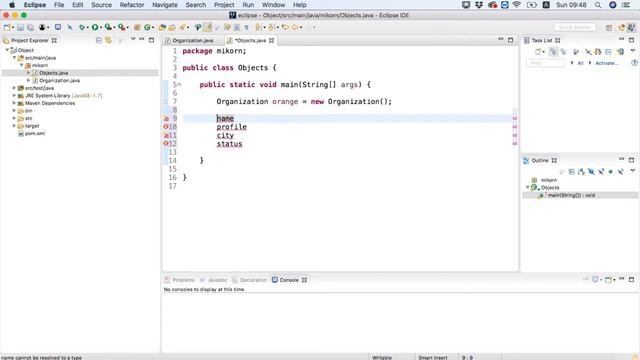Collapse the Object project node
640x360 pixels.
pyautogui.click(x=7, y=50)
